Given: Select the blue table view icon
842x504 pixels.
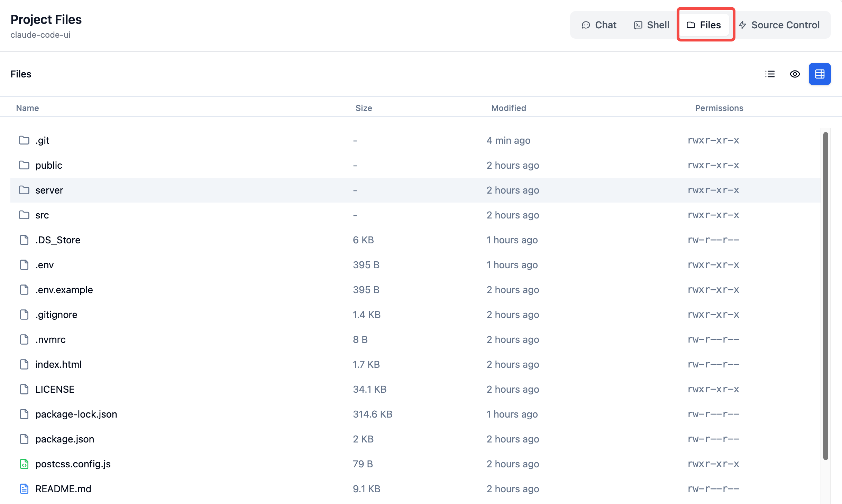Looking at the screenshot, I should point(820,74).
